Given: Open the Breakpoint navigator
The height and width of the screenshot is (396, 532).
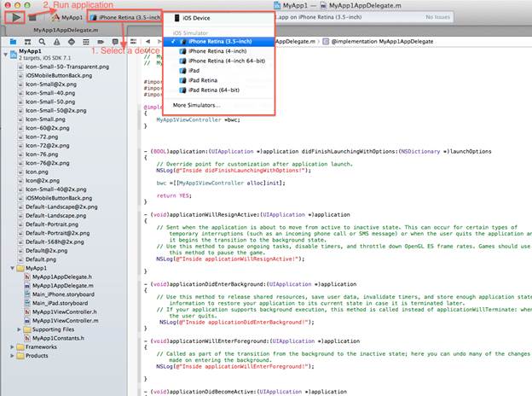Looking at the screenshot, I should coord(101,42).
